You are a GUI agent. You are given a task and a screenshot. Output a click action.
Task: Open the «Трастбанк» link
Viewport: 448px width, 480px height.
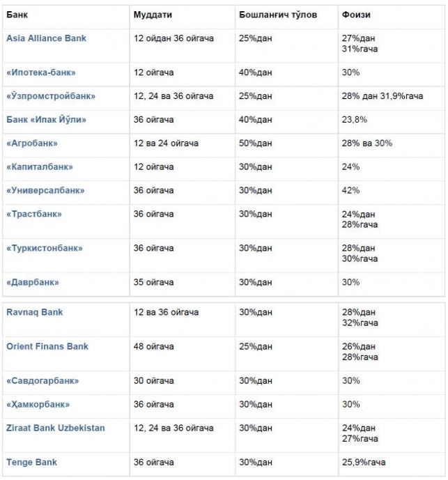[x=34, y=215]
